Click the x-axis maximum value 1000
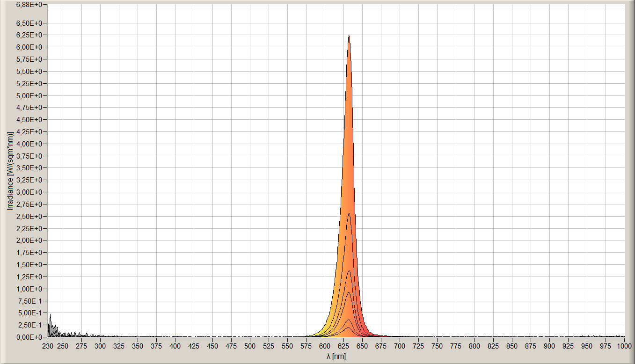Image resolution: width=635 pixels, height=364 pixels. point(624,346)
